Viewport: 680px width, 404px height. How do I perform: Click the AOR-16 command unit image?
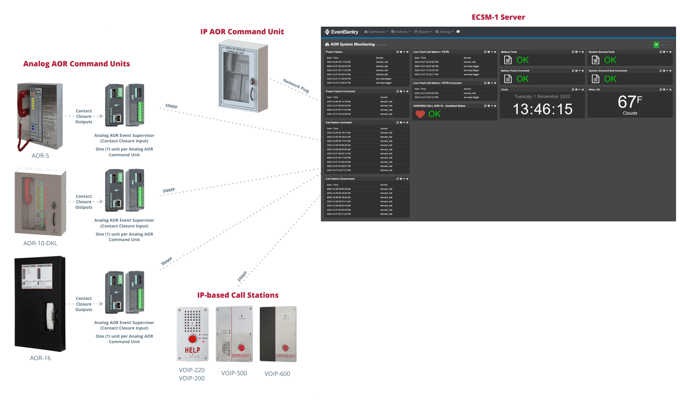coord(40,304)
